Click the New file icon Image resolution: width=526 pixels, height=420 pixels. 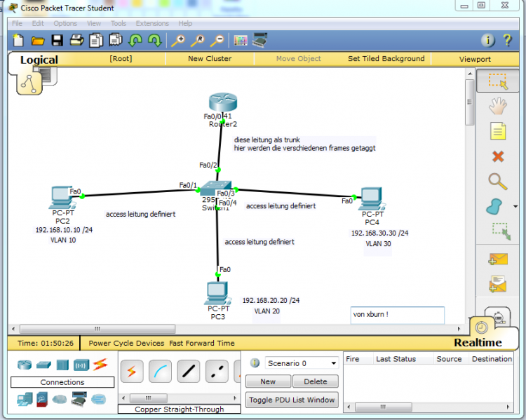click(x=18, y=41)
